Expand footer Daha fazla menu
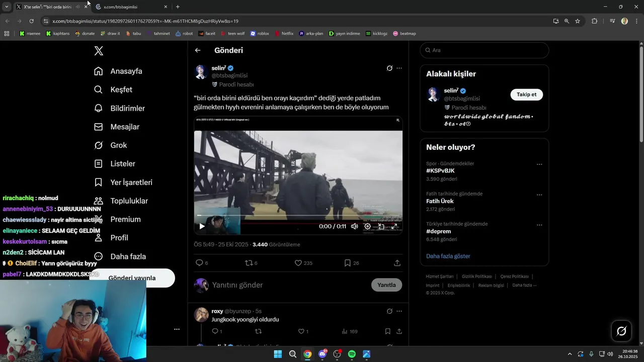644x362 pixels. 524,286
